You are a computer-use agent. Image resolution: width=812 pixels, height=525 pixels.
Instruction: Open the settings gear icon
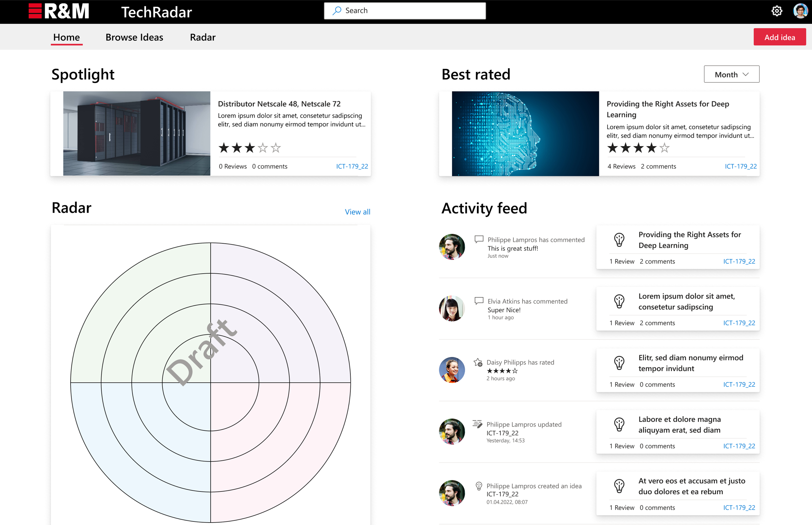776,11
